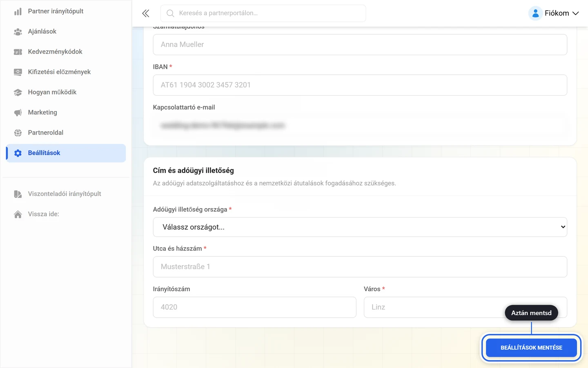588x368 pixels.
Task: Click the Kapcsolattartó e-mail field
Action: (x=360, y=126)
